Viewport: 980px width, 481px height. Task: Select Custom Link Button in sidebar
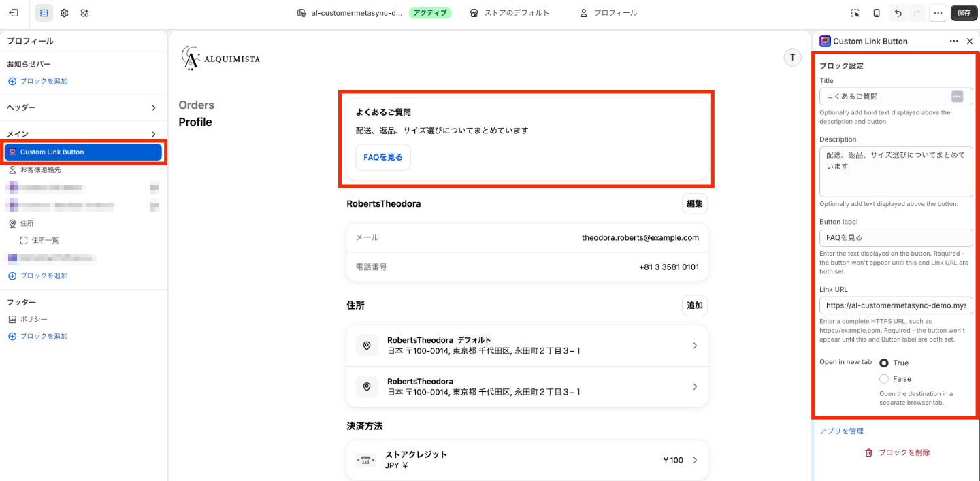click(83, 152)
